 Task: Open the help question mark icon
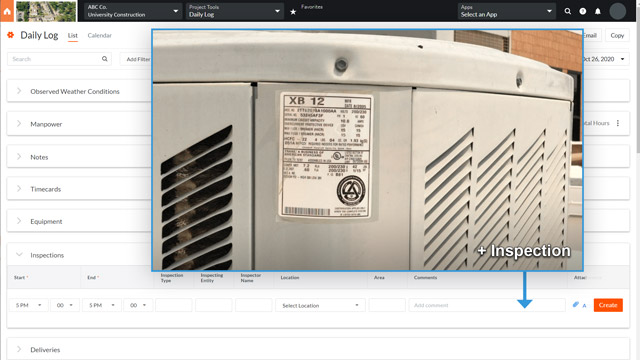coord(583,11)
